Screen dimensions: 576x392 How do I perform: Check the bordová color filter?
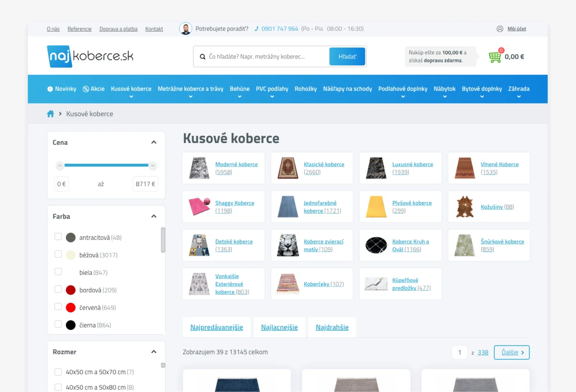coord(58,289)
